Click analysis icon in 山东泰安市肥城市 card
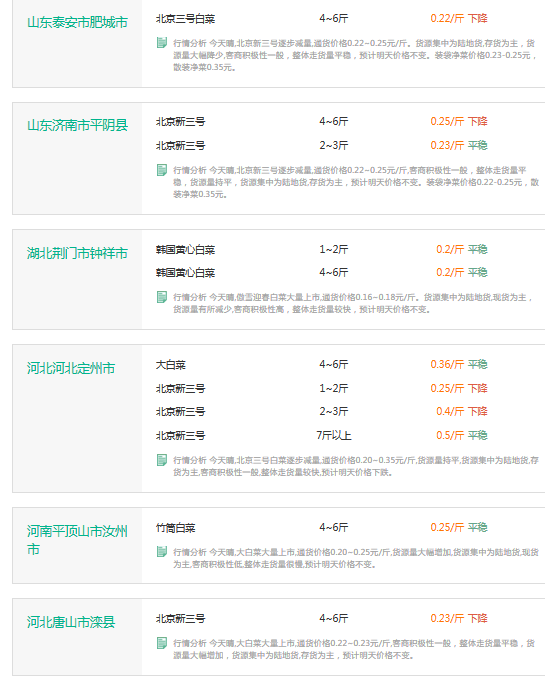Screen dimensions: 545x682 162,43
